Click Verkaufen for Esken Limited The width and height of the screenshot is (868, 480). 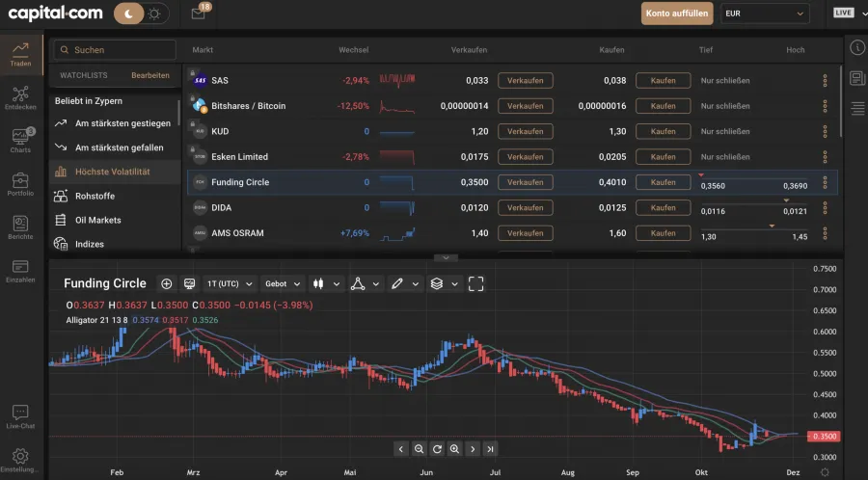pos(526,157)
